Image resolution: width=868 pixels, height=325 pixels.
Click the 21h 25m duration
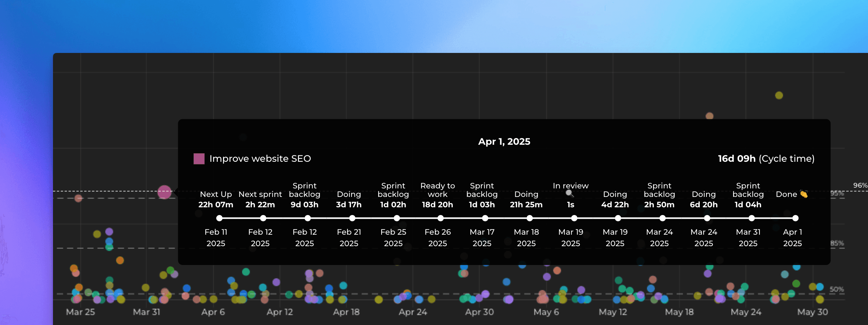click(x=526, y=205)
